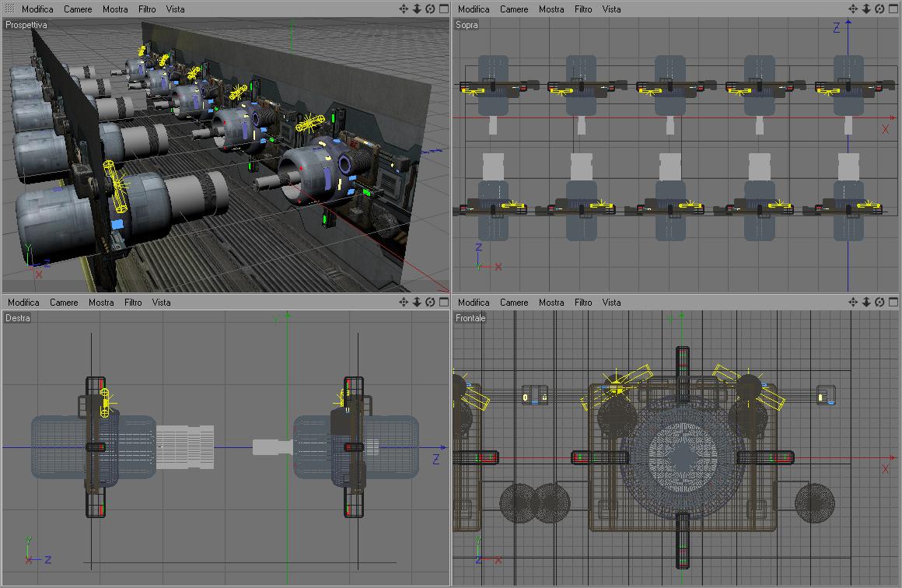
Task: Click the rotate-camera icon in the Destra viewport
Action: 430,302
